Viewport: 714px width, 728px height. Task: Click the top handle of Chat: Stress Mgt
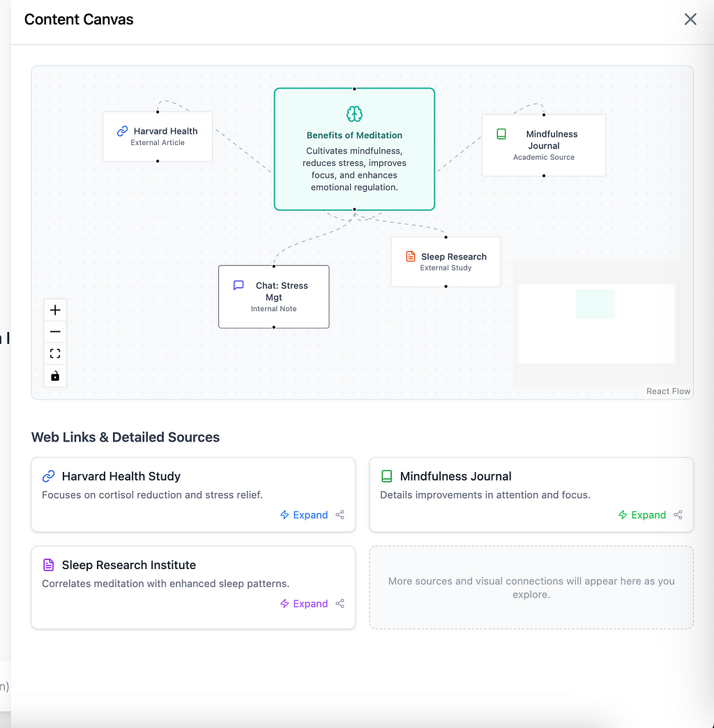[x=274, y=266]
